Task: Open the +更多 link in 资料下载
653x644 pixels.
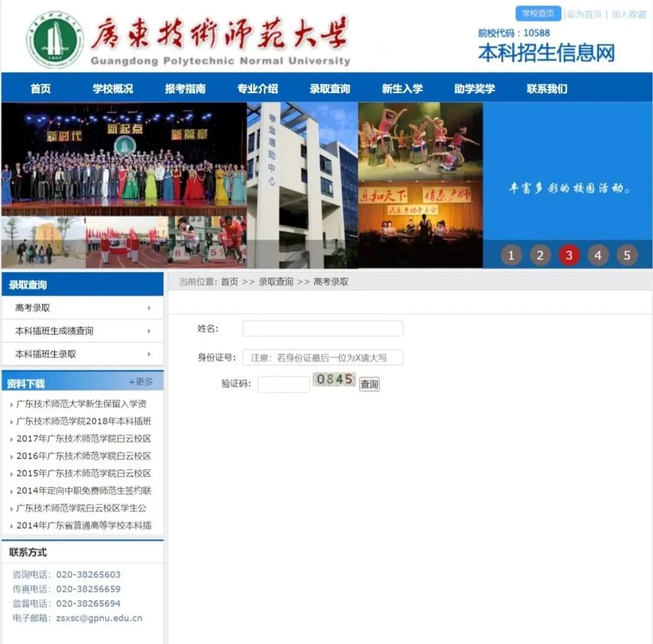Action: coord(141,382)
